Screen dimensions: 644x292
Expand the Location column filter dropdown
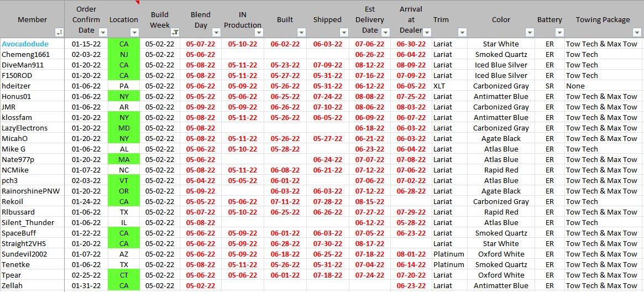[135, 32]
